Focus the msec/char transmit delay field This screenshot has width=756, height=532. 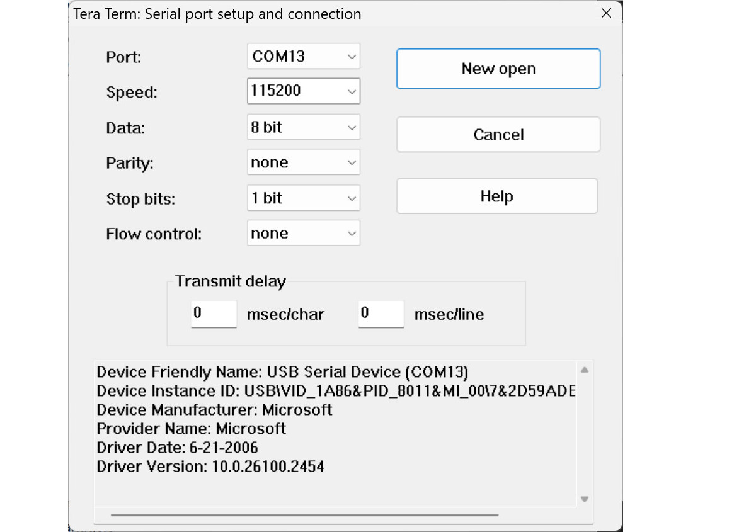tap(214, 314)
